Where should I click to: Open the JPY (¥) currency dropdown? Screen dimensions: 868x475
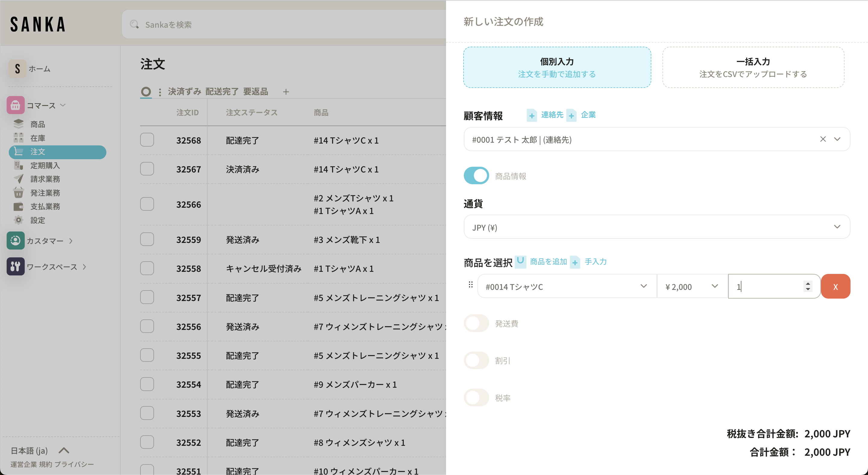click(x=656, y=227)
